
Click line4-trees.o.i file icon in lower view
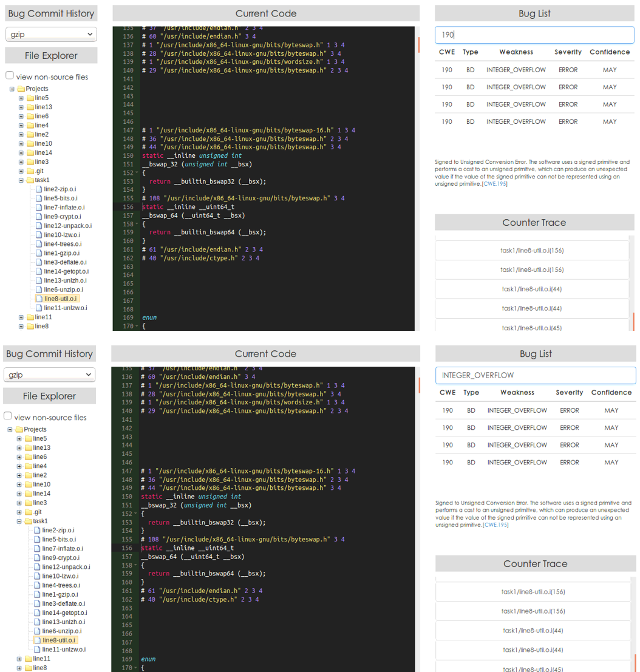click(37, 585)
